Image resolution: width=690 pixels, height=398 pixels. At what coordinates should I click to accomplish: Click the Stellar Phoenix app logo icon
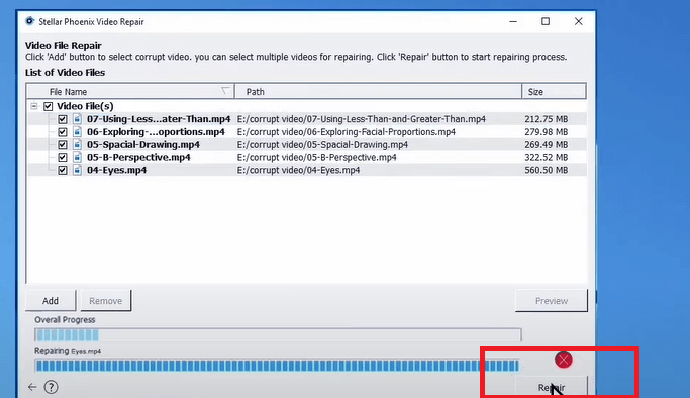[x=29, y=21]
